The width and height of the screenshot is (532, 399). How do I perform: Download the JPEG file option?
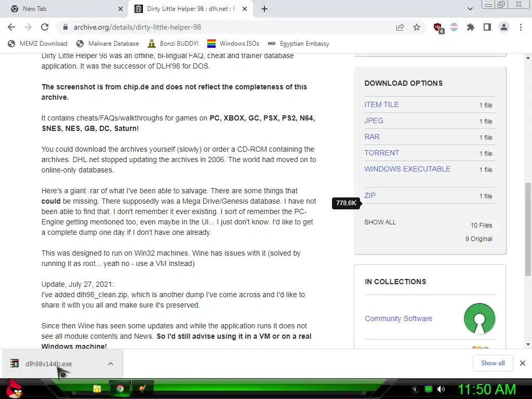pos(374,121)
